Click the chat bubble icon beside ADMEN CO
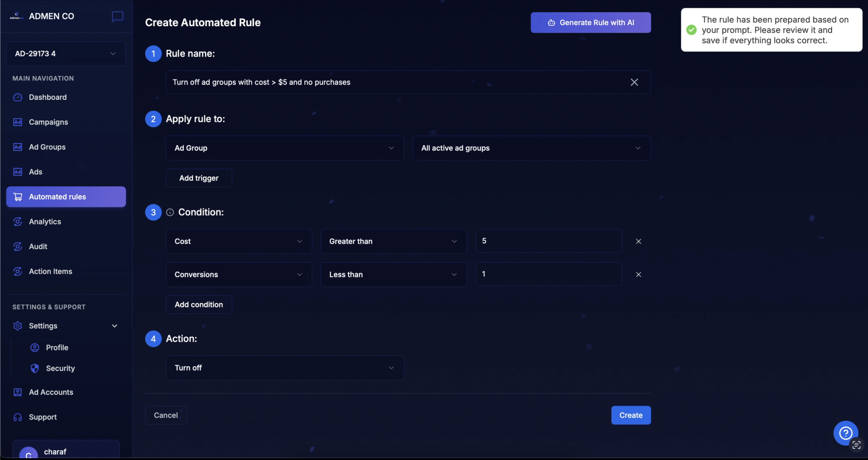The width and height of the screenshot is (868, 460). point(117,16)
